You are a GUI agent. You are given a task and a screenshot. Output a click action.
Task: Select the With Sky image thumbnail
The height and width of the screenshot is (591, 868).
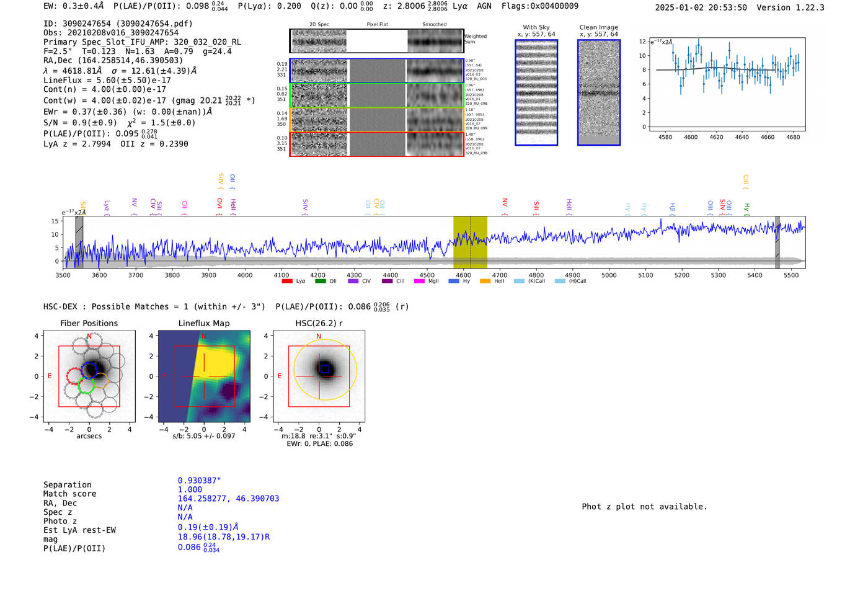536,92
